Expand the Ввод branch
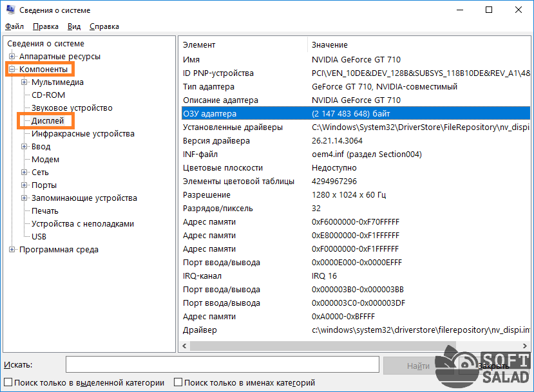The height and width of the screenshot is (392, 534). point(24,147)
